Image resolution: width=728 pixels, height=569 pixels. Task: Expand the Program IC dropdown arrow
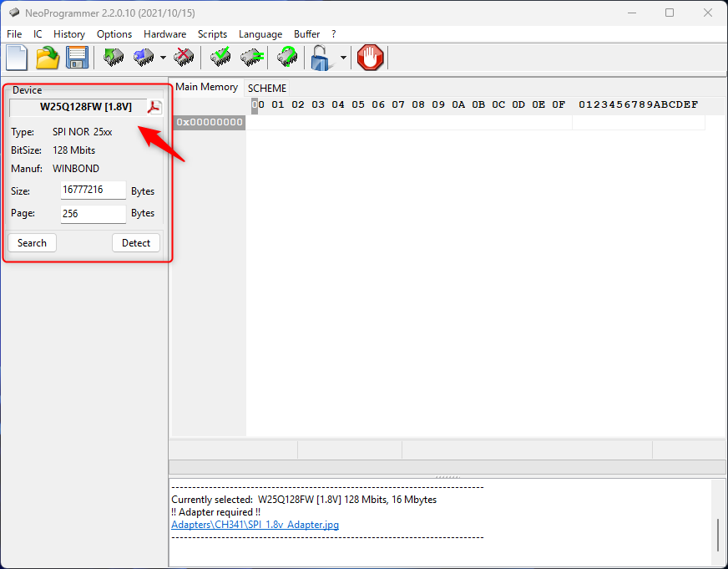click(x=163, y=58)
